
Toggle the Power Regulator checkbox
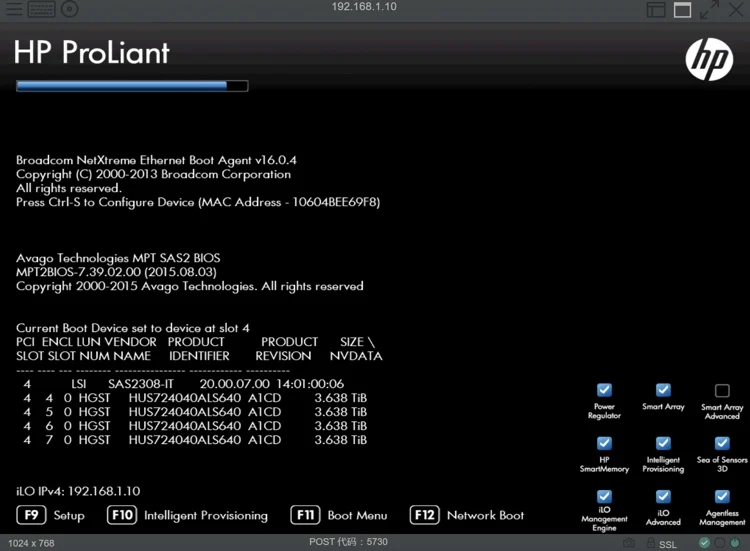(604, 390)
